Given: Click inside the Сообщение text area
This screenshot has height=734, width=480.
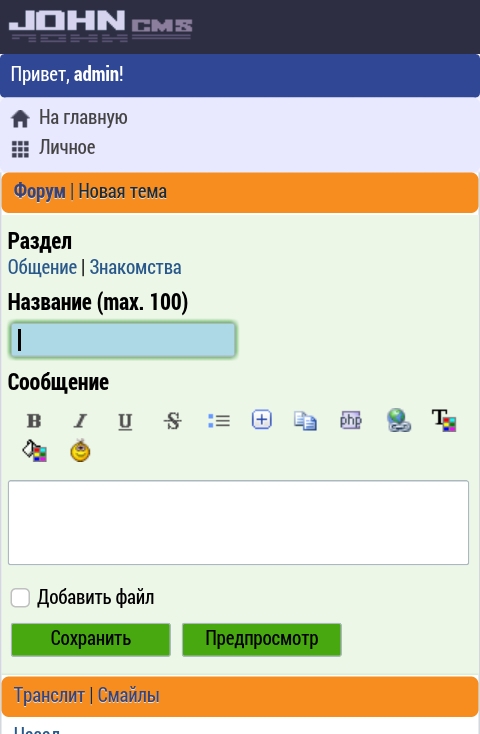Looking at the screenshot, I should pyautogui.click(x=238, y=522).
